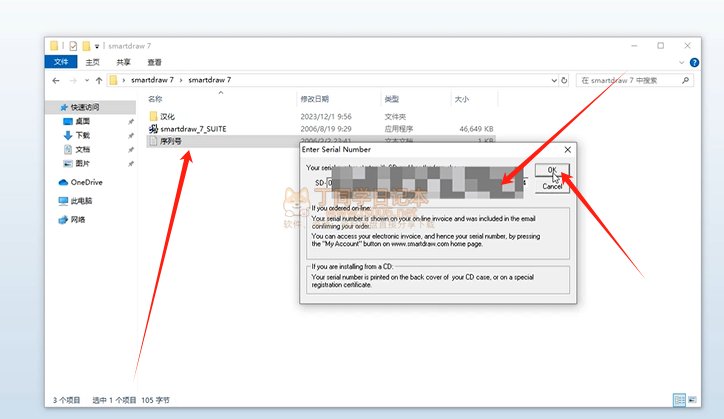
Task: Open the 主页 ribbon tab
Action: click(x=92, y=62)
